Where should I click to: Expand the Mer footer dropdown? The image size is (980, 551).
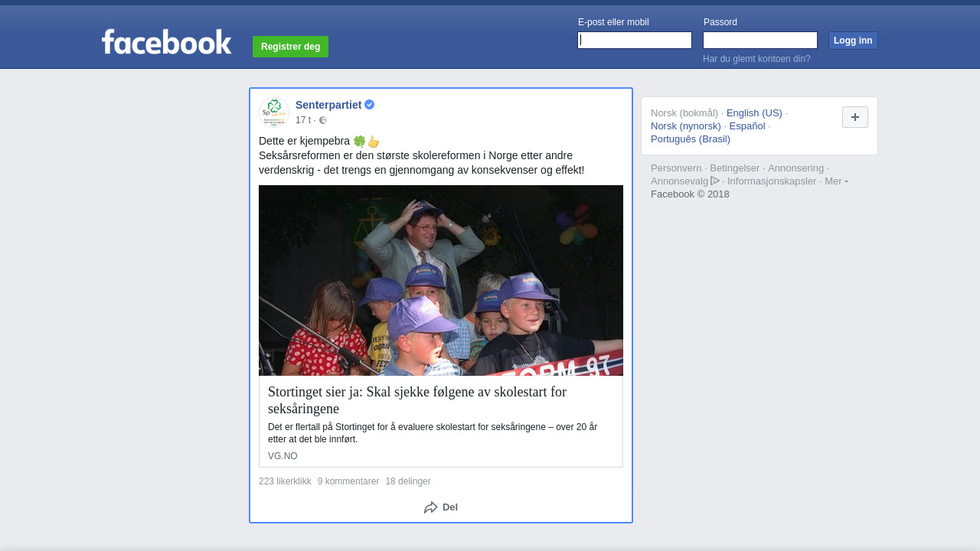click(836, 181)
